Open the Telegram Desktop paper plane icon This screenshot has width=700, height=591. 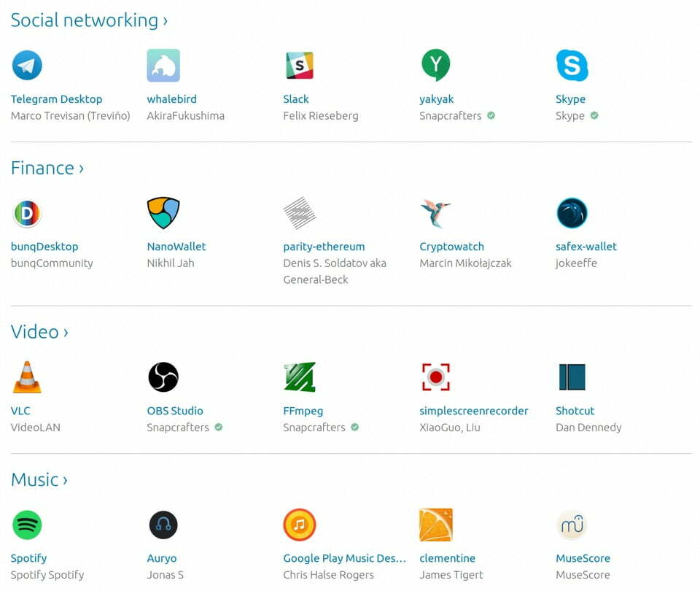27,65
